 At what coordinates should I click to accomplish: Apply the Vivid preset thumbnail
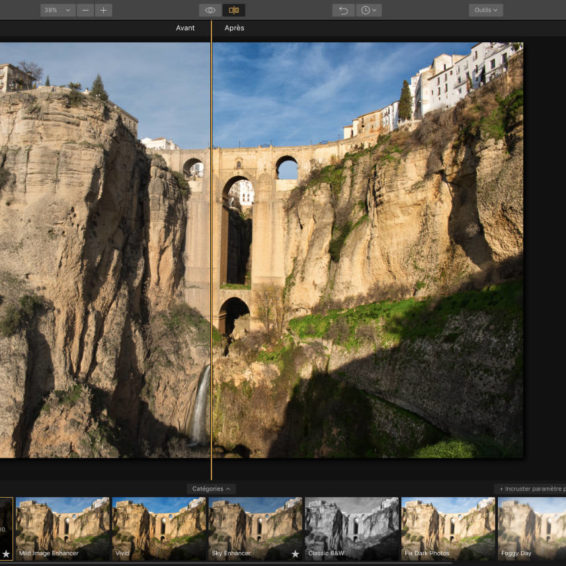coord(159,528)
